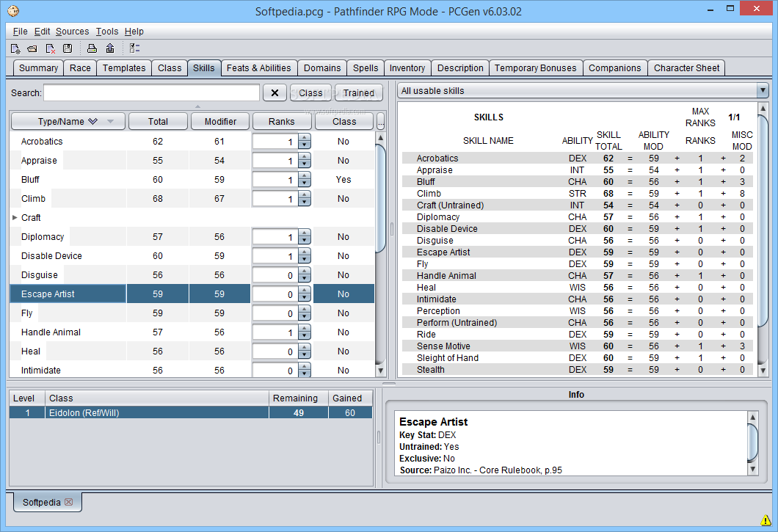Switch to the Temporary Bonuses tab
This screenshot has width=778, height=532.
(535, 68)
